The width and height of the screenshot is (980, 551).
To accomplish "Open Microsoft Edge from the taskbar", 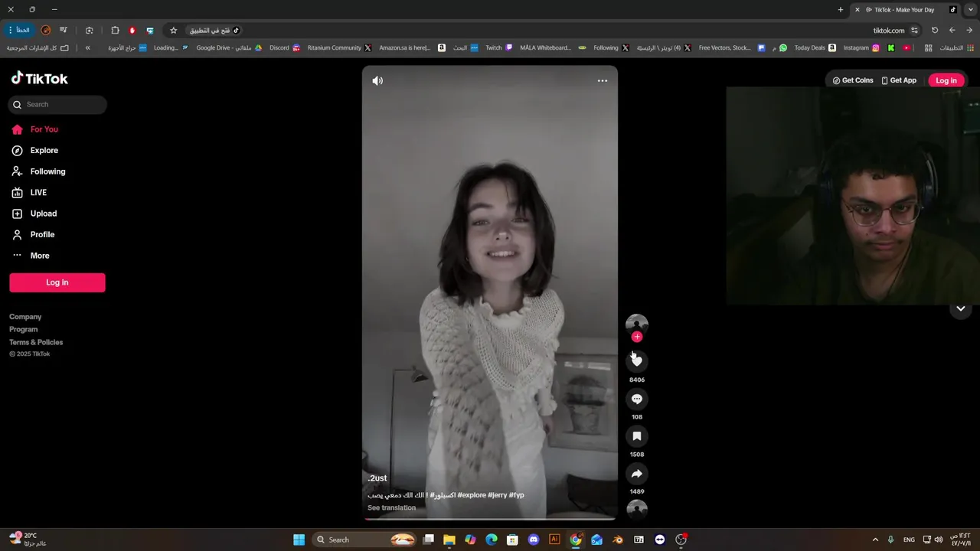I will tap(492, 540).
